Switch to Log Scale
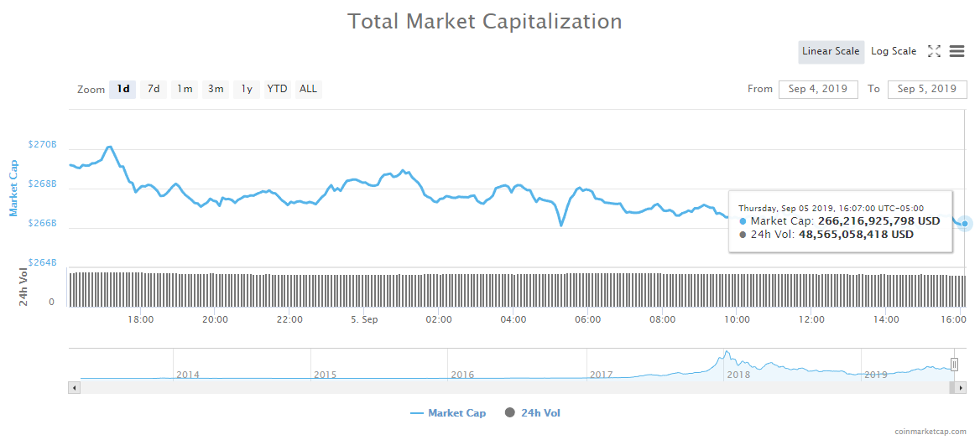Viewport: 980px width, 440px height. pos(894,51)
